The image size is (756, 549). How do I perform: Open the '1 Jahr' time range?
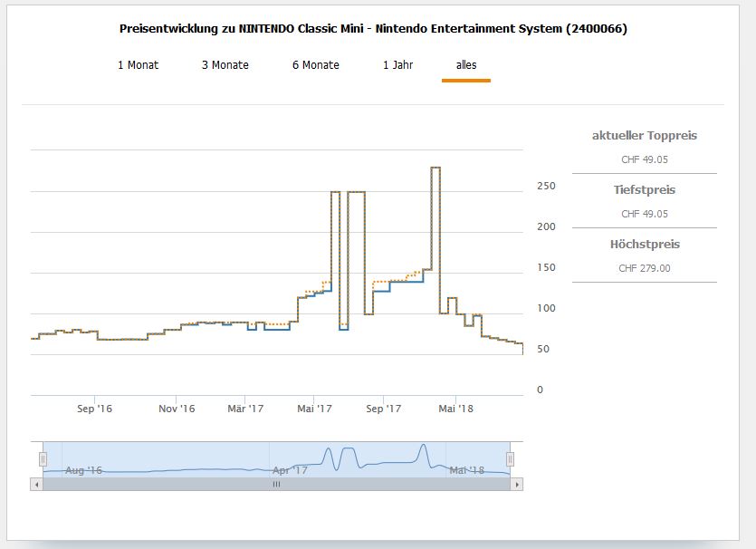click(398, 65)
